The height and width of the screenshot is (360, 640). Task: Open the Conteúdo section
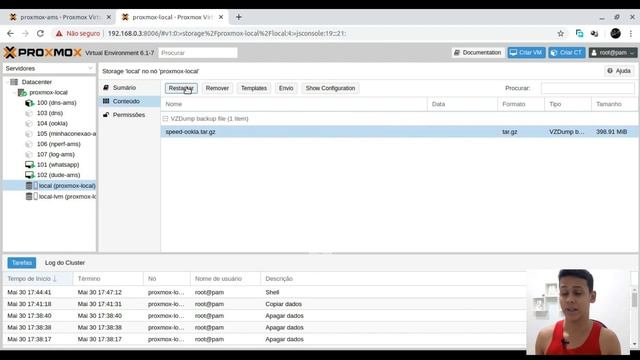click(x=129, y=101)
